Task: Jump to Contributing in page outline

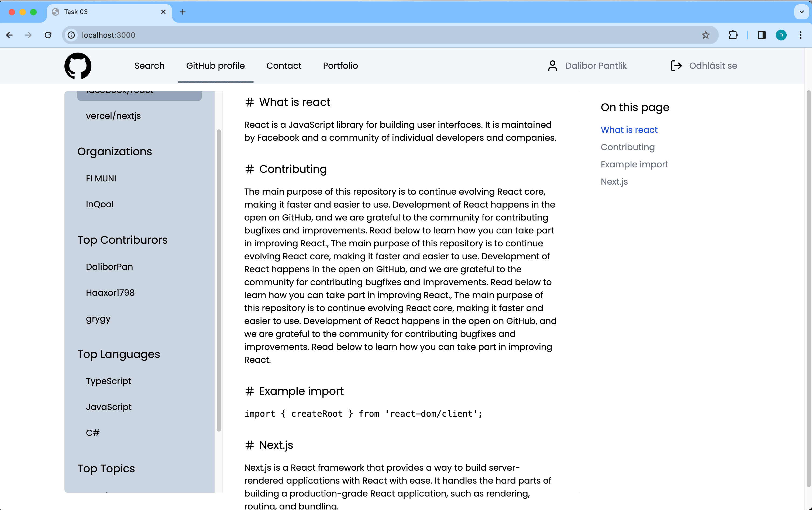Action: tap(628, 147)
